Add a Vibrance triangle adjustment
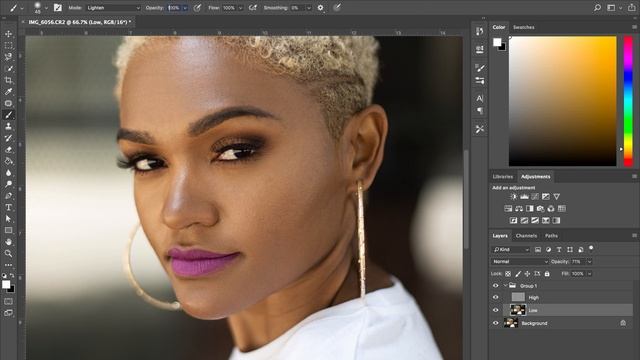The height and width of the screenshot is (360, 640). point(556,197)
